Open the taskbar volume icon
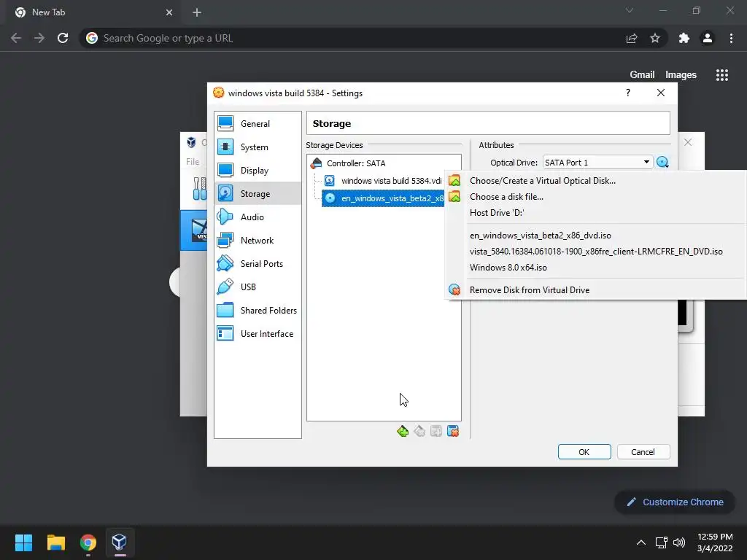 (x=679, y=542)
